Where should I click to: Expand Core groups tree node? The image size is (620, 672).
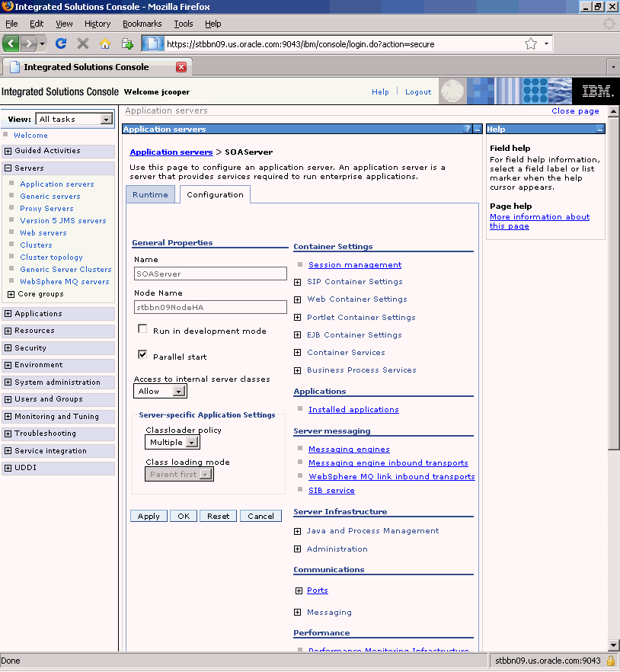coord(11,294)
